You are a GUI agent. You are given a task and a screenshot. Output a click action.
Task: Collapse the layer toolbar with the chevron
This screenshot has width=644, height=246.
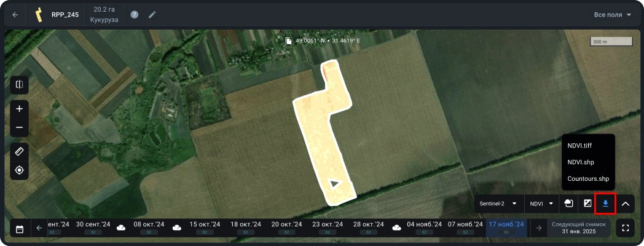coord(626,204)
